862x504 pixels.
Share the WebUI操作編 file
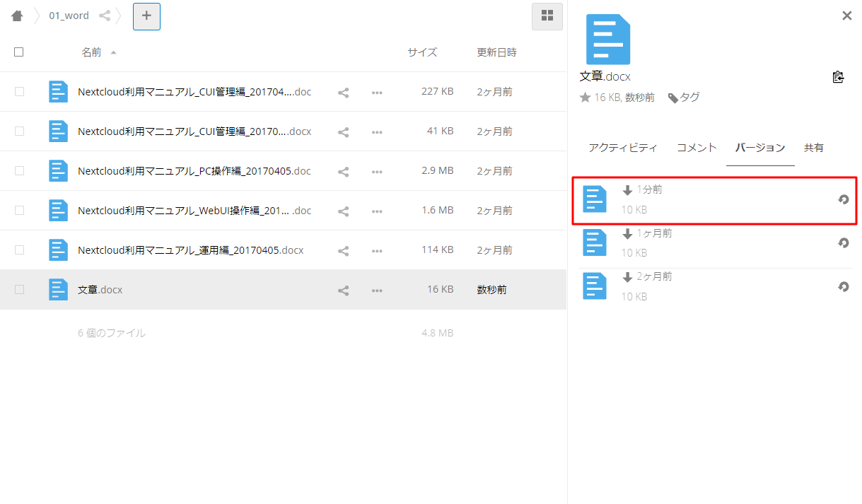[344, 211]
